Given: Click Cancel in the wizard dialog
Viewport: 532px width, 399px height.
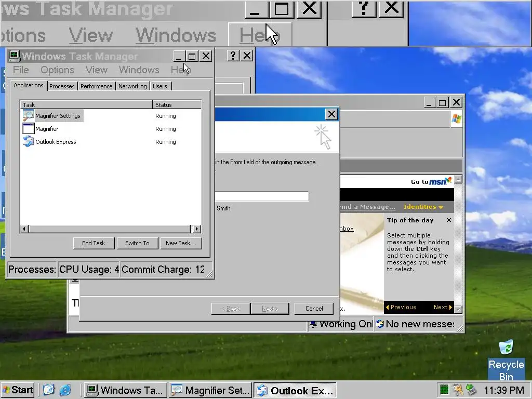Looking at the screenshot, I should 314,309.
